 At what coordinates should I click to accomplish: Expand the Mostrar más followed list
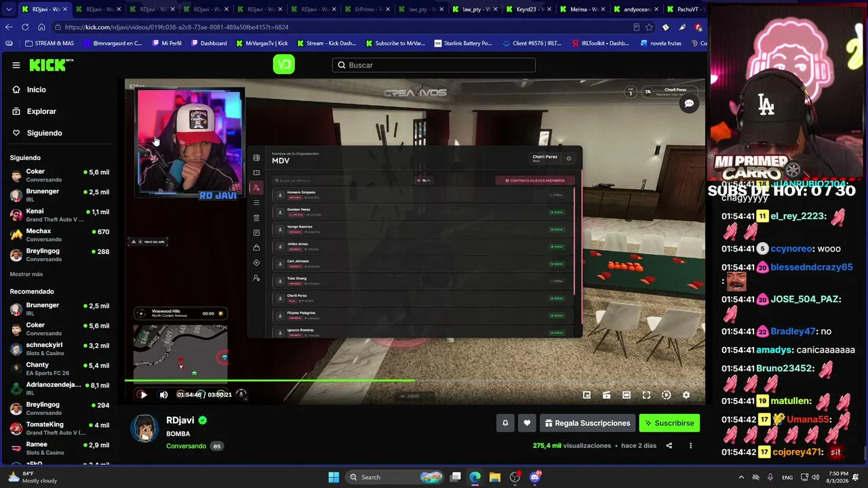pos(26,274)
